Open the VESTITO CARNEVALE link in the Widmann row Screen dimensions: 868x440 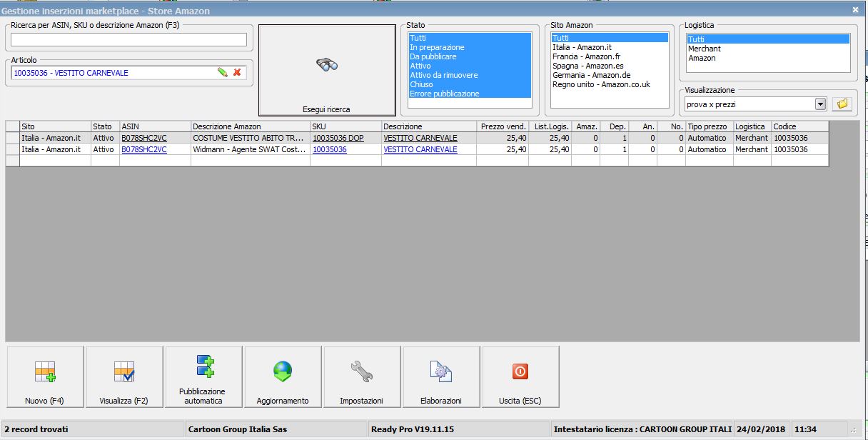click(x=420, y=149)
